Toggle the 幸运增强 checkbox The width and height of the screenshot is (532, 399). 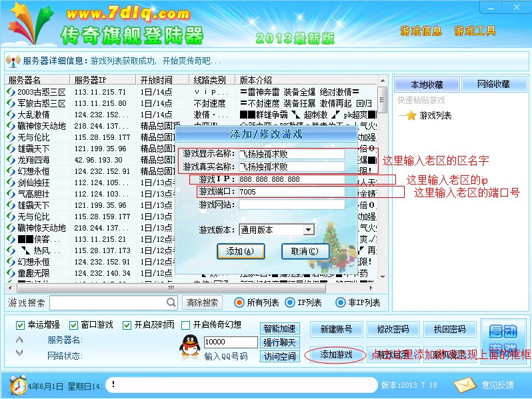pos(20,325)
